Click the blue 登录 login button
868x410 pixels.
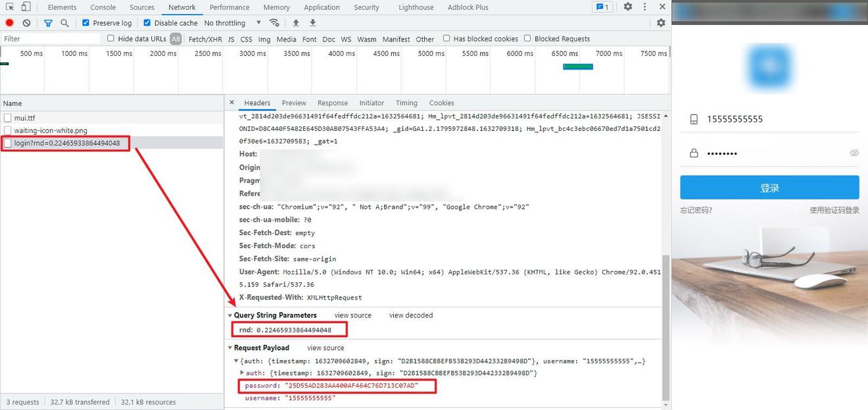[x=769, y=188]
